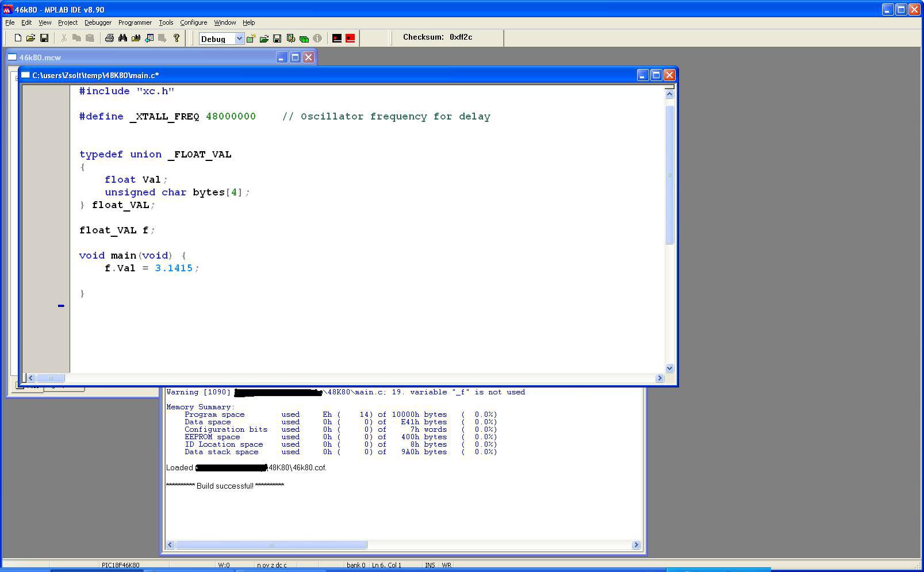Open the Help menu

[248, 22]
